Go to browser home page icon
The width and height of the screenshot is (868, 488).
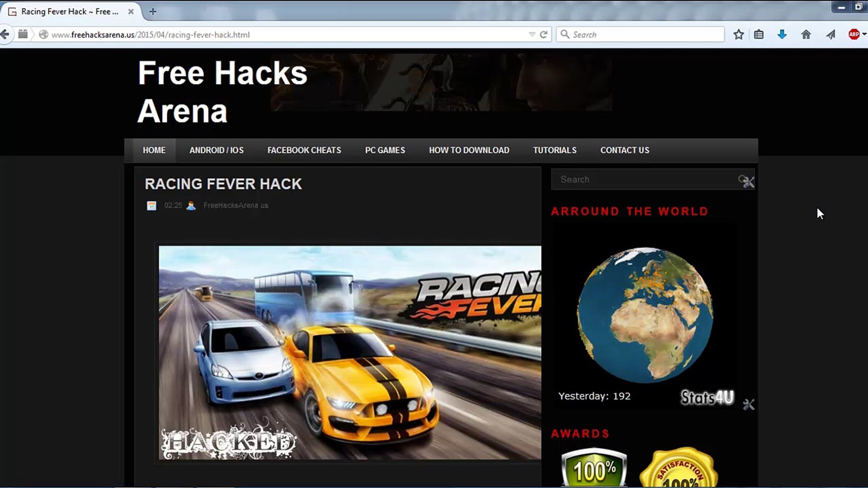[806, 34]
